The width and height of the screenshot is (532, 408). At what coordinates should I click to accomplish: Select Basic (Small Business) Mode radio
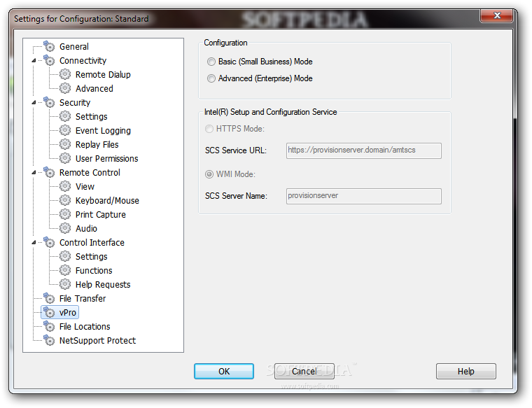(211, 62)
